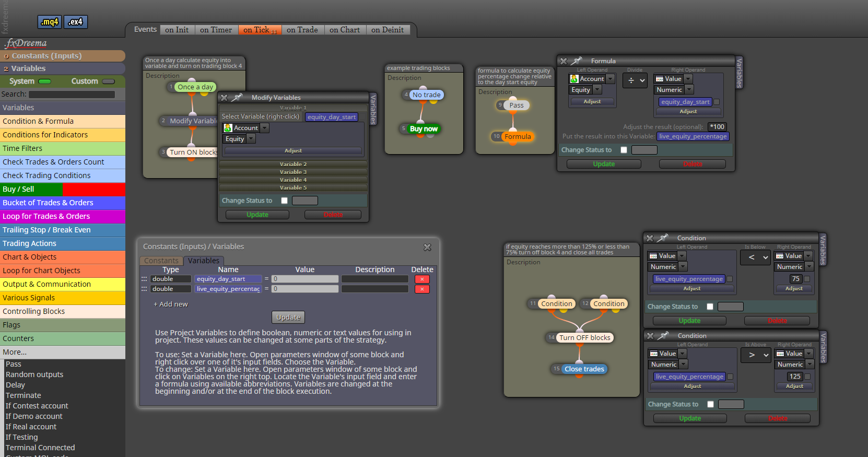The height and width of the screenshot is (457, 868).
Task: Click the .ex4 compile icon
Action: (76, 22)
